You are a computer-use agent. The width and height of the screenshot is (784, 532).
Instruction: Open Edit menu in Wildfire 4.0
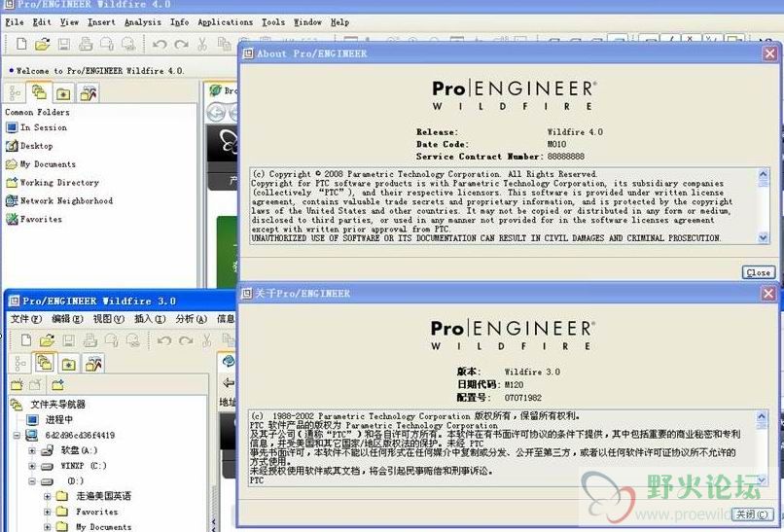tap(42, 22)
